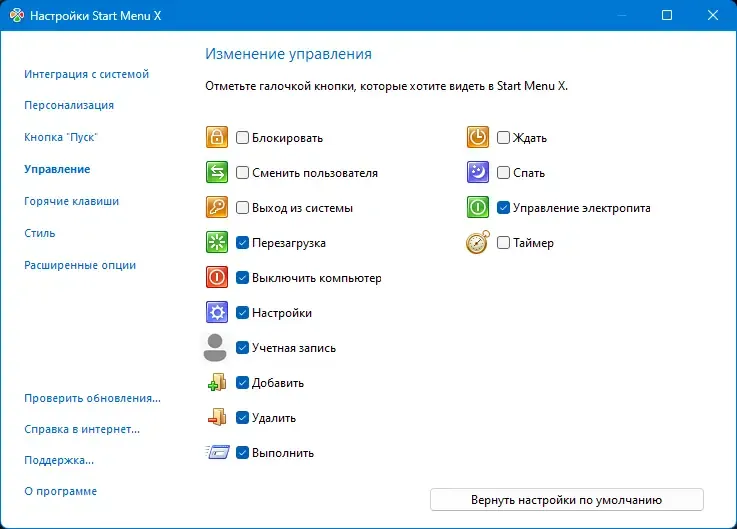Viewport: 737px width, 529px height.
Task: Open the О программе link
Action: point(60,491)
